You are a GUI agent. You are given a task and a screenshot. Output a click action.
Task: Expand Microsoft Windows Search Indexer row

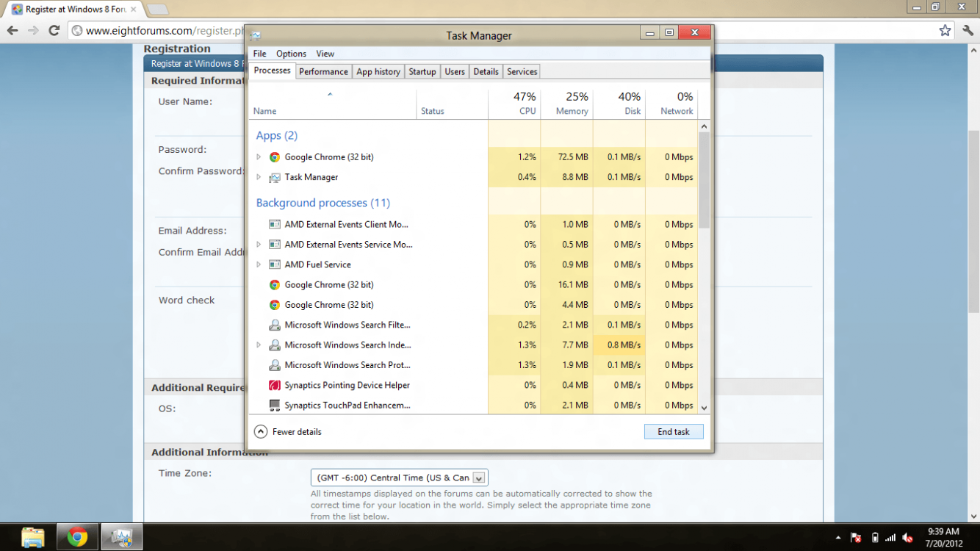click(259, 345)
